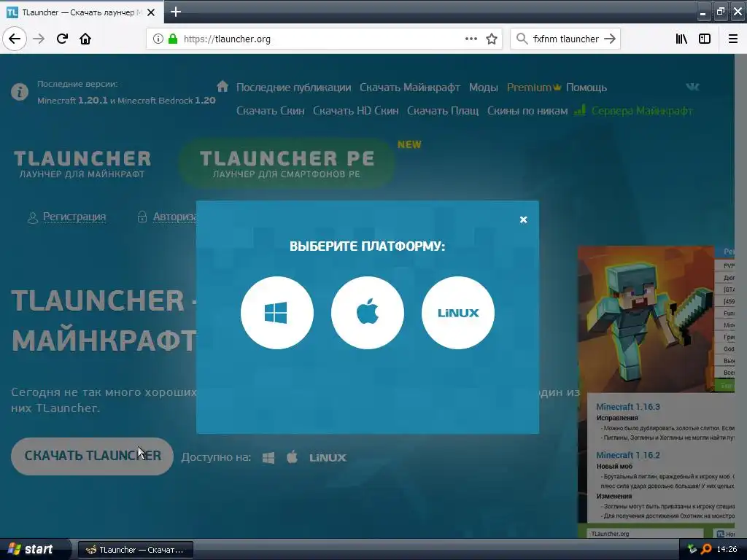747x560 pixels.
Task: Click the info icon beside latest versions
Action: [20, 92]
